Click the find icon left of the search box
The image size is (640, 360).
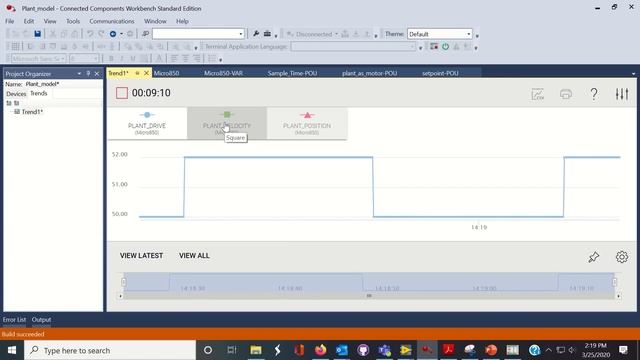point(145,34)
